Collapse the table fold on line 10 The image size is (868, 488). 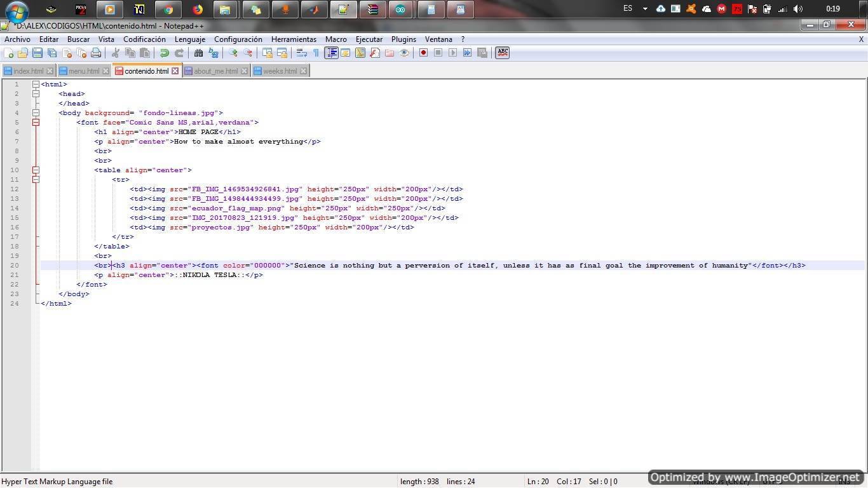point(36,170)
